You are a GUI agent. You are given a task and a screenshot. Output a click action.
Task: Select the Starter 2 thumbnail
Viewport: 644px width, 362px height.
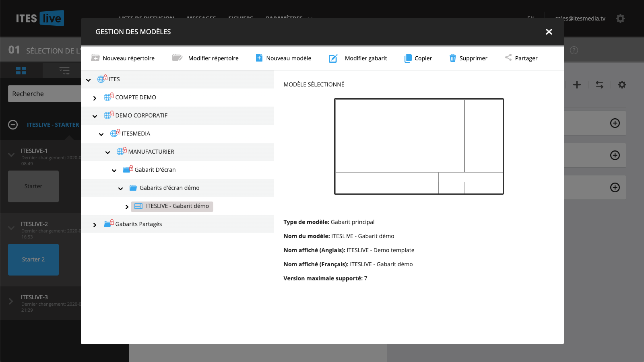point(33,259)
